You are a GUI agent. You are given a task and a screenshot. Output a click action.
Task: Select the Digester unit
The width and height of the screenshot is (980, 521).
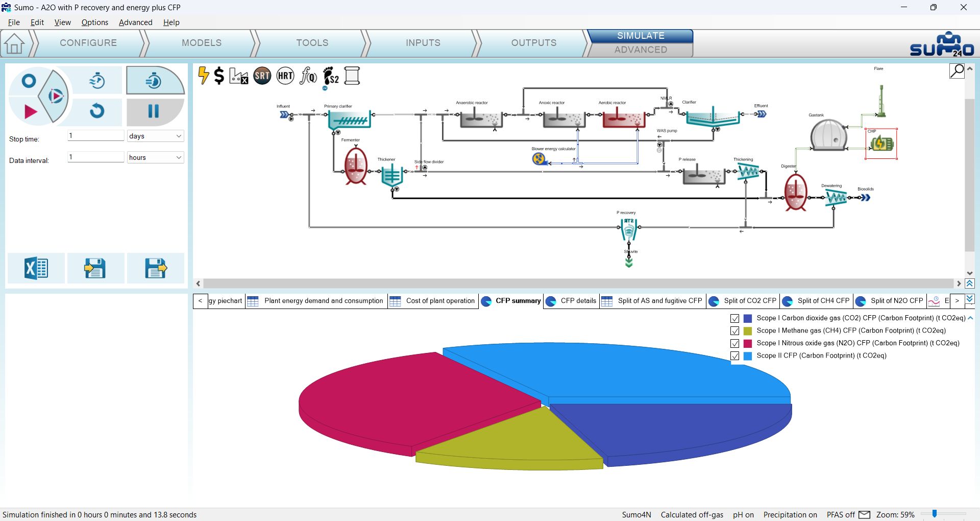(x=795, y=192)
